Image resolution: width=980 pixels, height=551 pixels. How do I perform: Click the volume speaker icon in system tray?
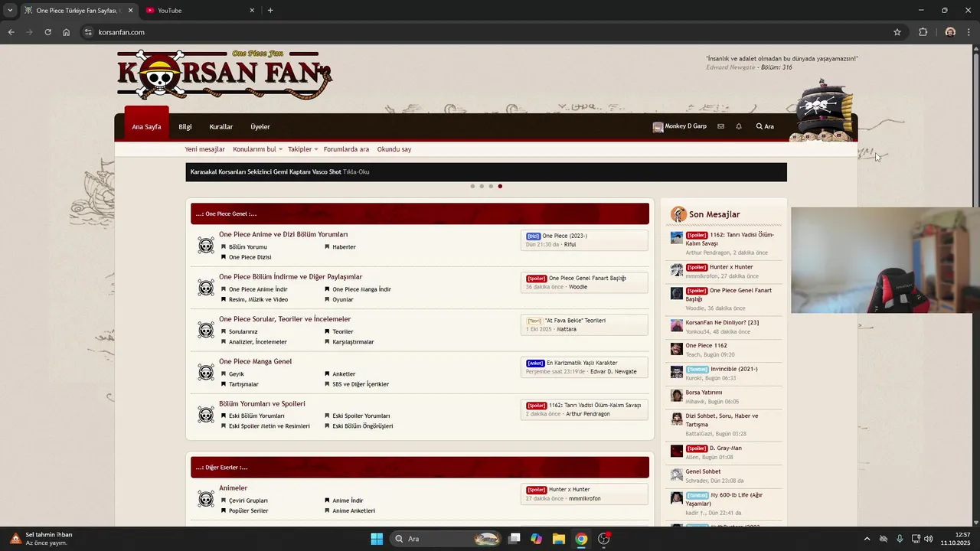pyautogui.click(x=928, y=539)
